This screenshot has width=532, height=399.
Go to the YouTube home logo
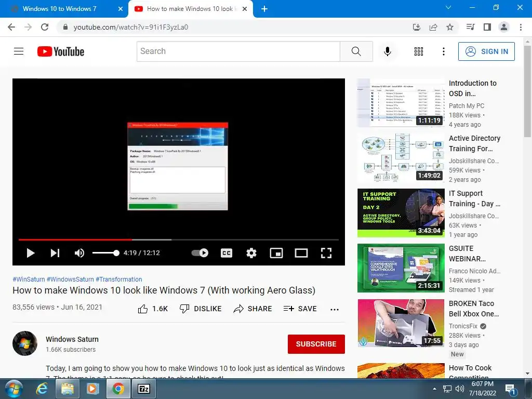click(61, 51)
